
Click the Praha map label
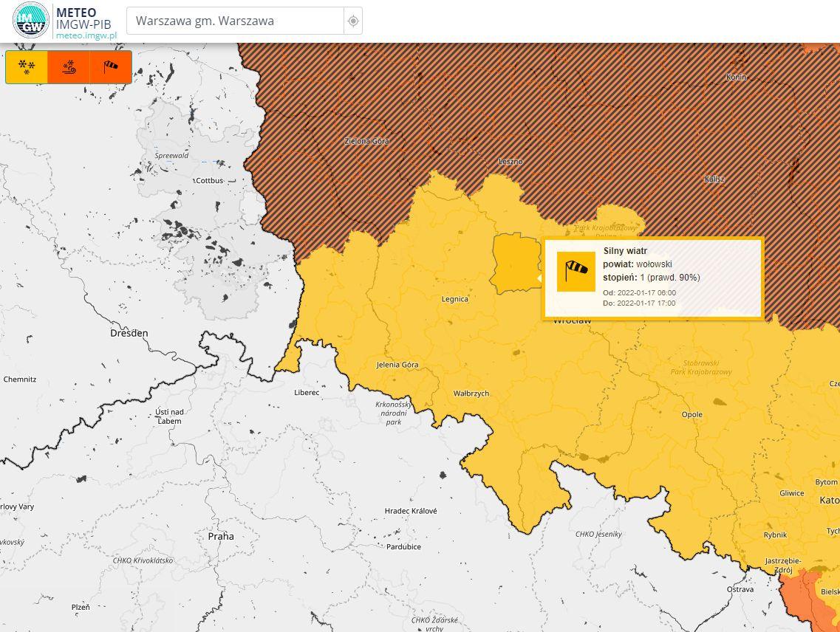click(221, 536)
